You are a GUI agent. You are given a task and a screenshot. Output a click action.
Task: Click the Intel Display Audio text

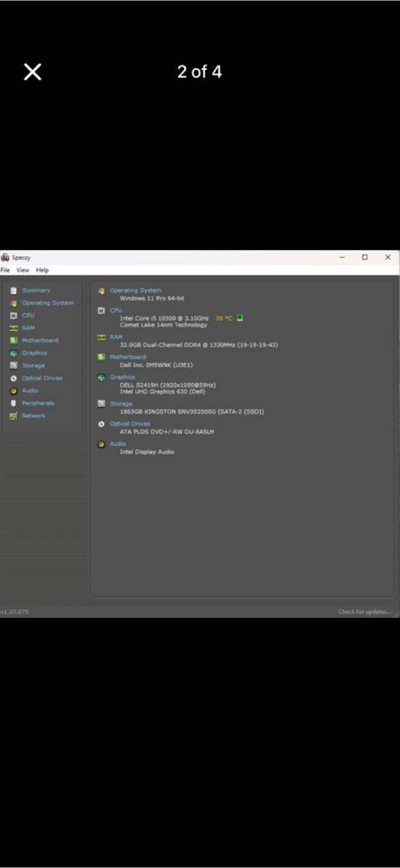tap(147, 451)
